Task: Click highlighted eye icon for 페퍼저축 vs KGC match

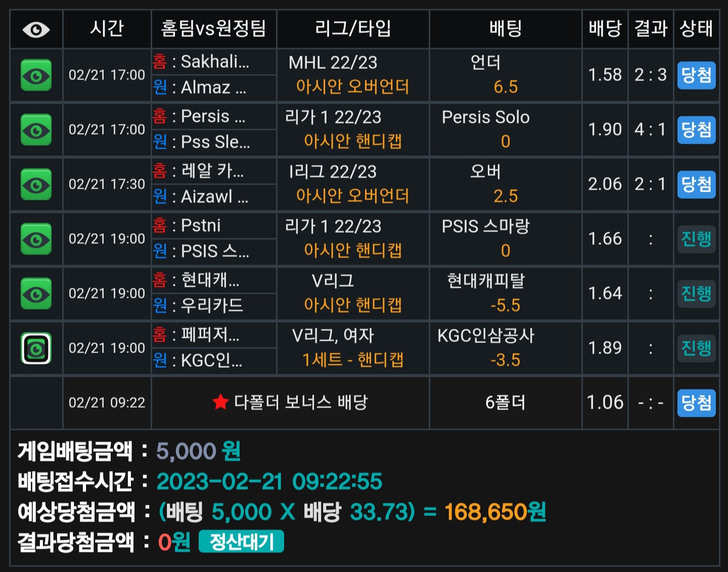Action: click(36, 348)
